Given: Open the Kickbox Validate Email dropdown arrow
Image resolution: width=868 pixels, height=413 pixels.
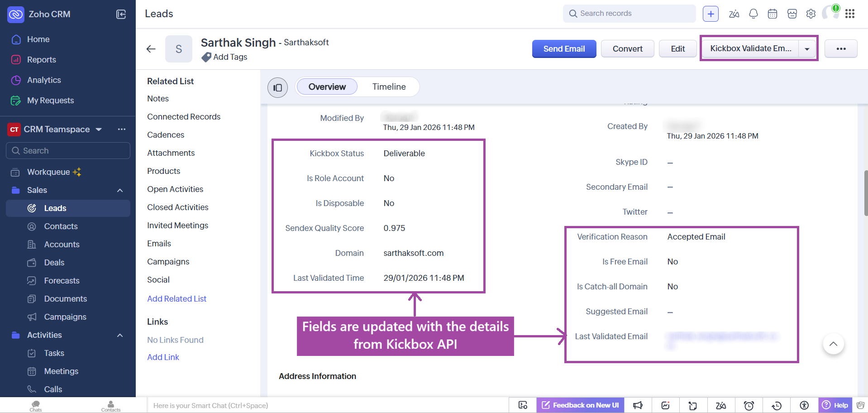Looking at the screenshot, I should coord(807,49).
